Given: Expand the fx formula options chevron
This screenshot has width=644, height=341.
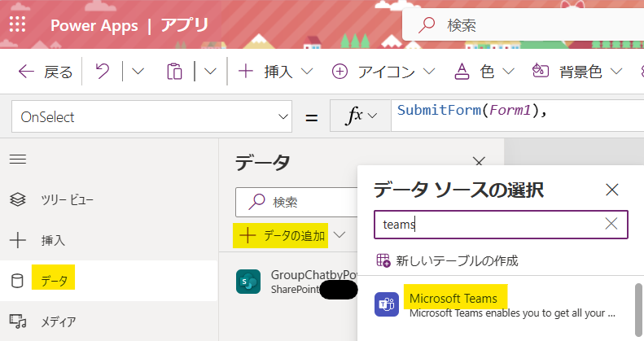Looking at the screenshot, I should [372, 116].
